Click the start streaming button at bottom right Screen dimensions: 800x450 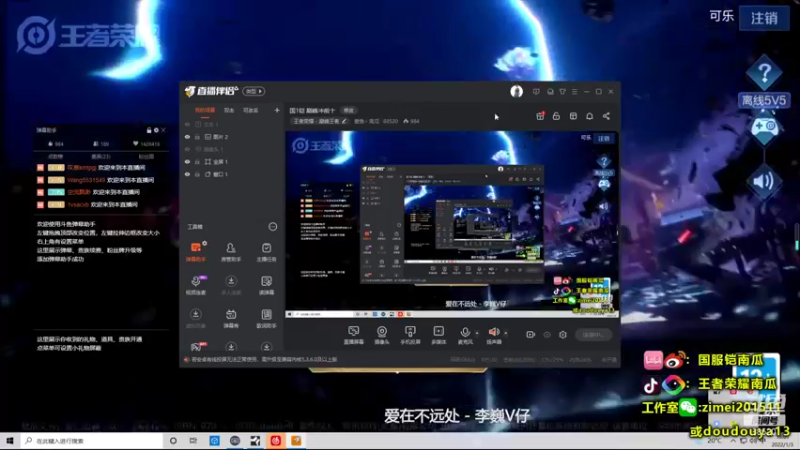click(593, 335)
